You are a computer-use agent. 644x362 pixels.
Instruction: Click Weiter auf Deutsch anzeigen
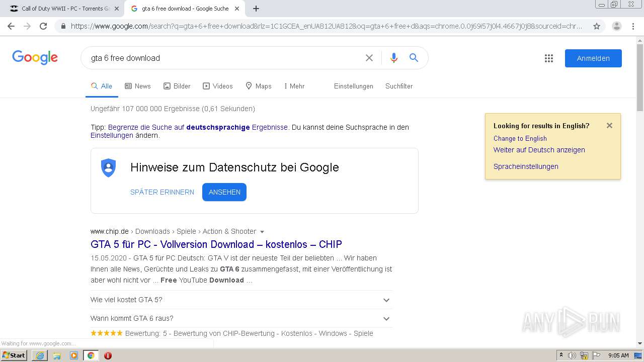tap(539, 150)
